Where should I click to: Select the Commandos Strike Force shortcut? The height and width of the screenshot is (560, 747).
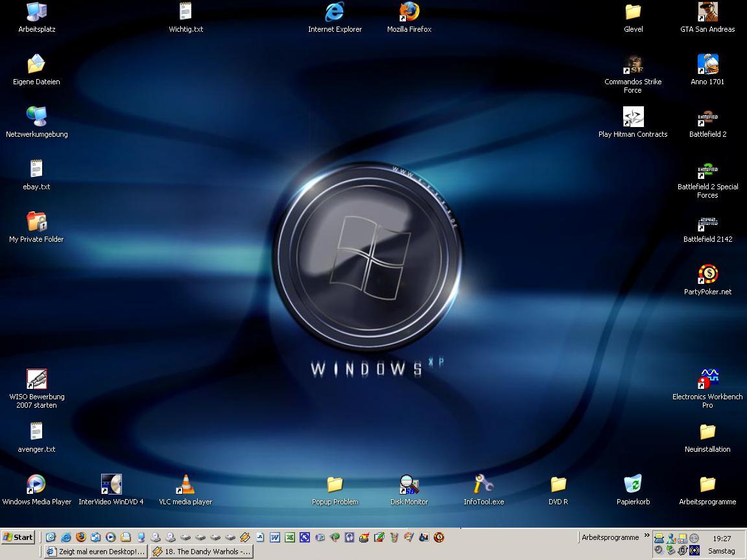coord(633,74)
